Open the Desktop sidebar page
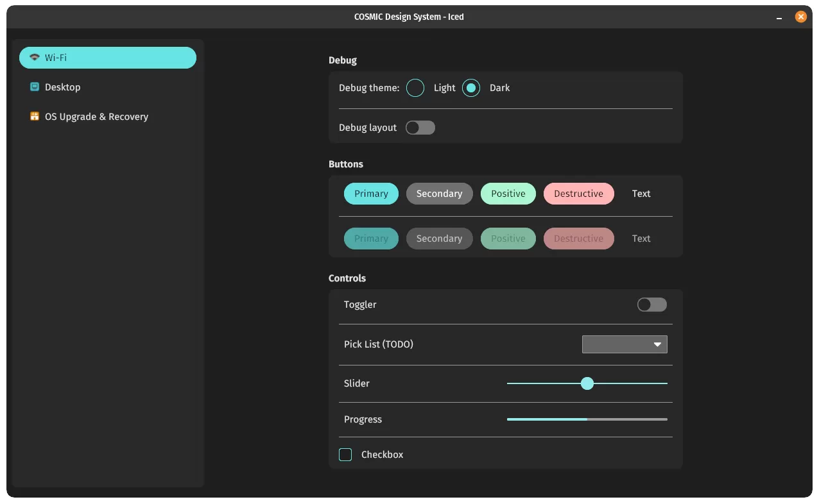 coord(63,87)
